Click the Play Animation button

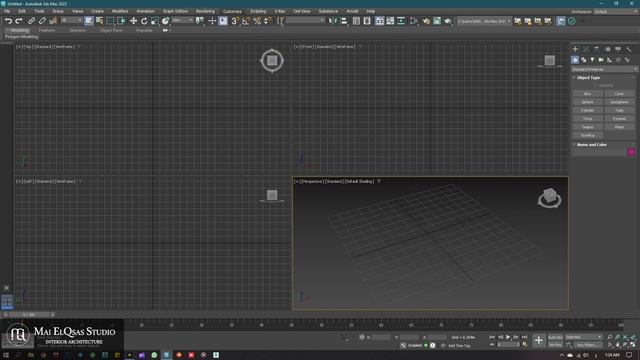(508, 337)
